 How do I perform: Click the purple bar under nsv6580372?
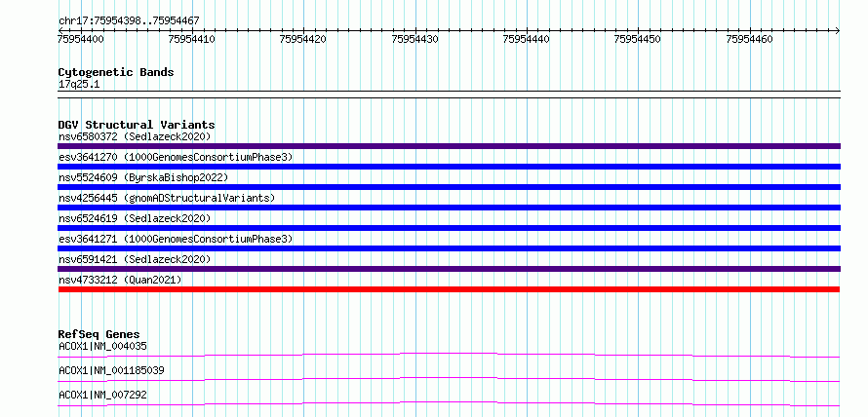(x=449, y=146)
